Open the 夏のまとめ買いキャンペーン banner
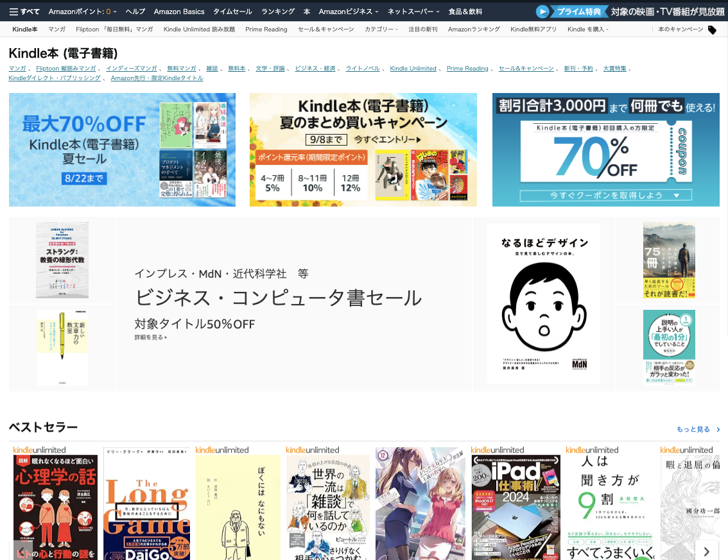The width and height of the screenshot is (728, 560). point(363,149)
